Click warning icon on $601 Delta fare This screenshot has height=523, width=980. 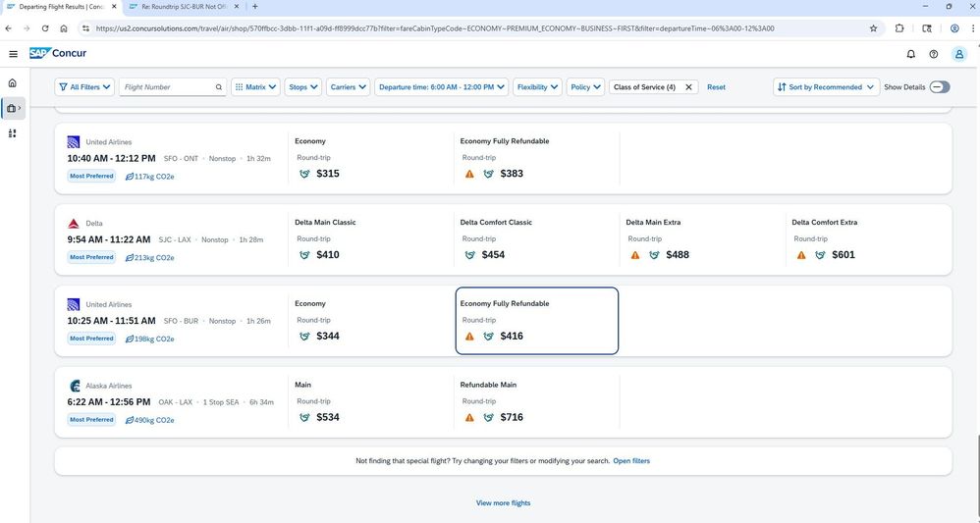click(801, 255)
